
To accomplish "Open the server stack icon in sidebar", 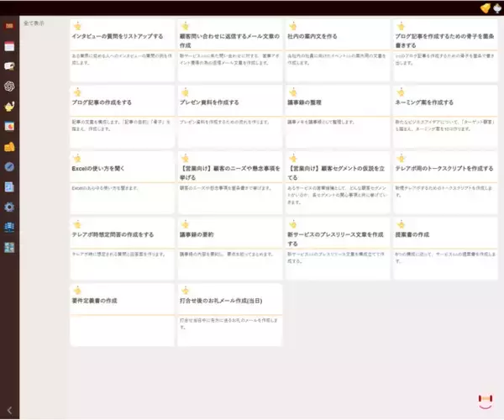I will [x=9, y=227].
